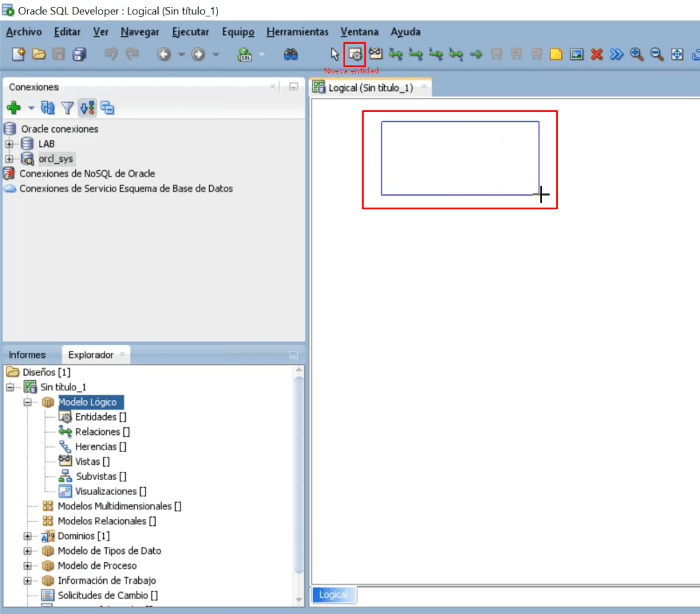Select the Nueva entidad toolbar icon
Viewport: 700px width, 614px height.
pyautogui.click(x=355, y=55)
